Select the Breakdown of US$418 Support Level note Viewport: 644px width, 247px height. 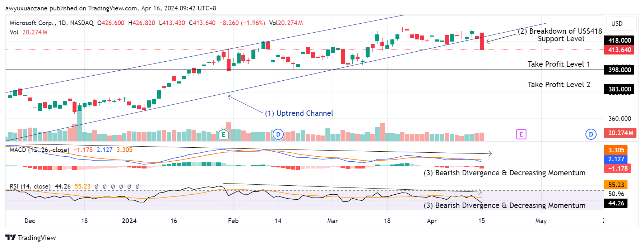[560, 35]
